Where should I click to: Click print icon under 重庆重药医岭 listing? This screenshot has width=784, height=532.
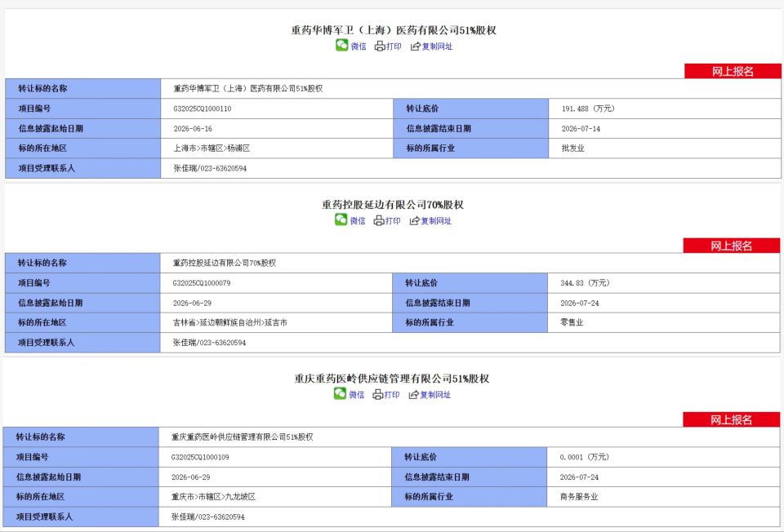click(x=378, y=395)
